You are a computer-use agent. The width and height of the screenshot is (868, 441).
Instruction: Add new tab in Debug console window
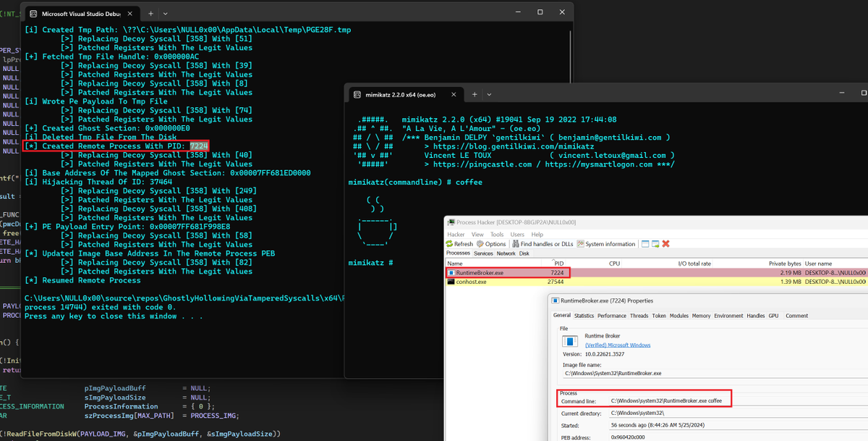[x=150, y=14]
